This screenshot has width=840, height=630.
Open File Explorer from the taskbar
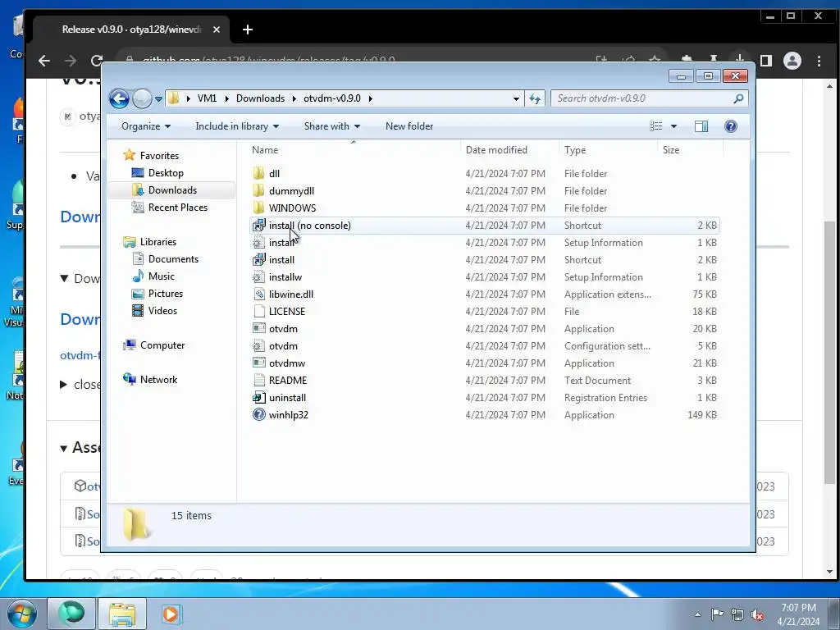click(x=122, y=614)
